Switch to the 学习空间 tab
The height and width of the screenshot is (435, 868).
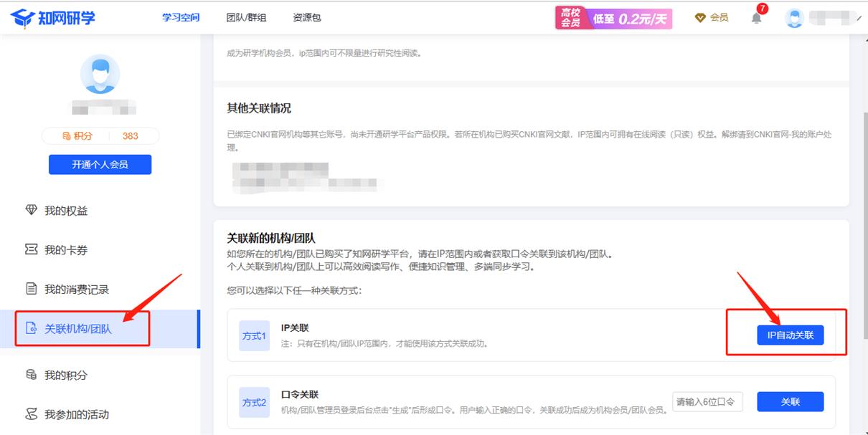[x=181, y=18]
